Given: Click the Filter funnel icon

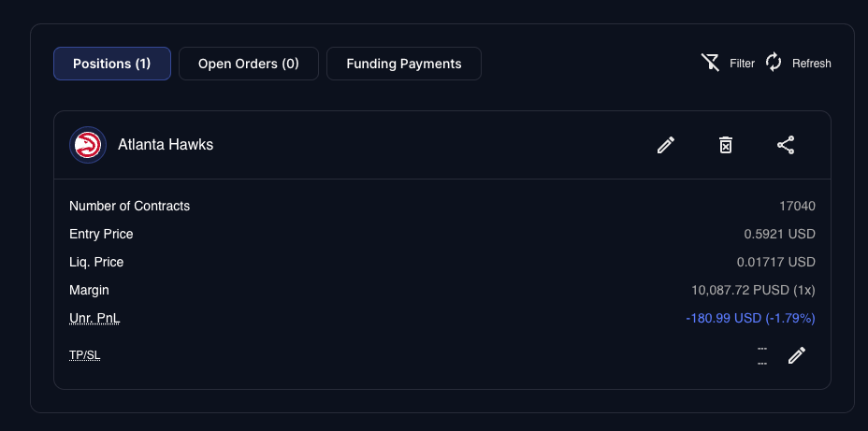Looking at the screenshot, I should tap(711, 63).
